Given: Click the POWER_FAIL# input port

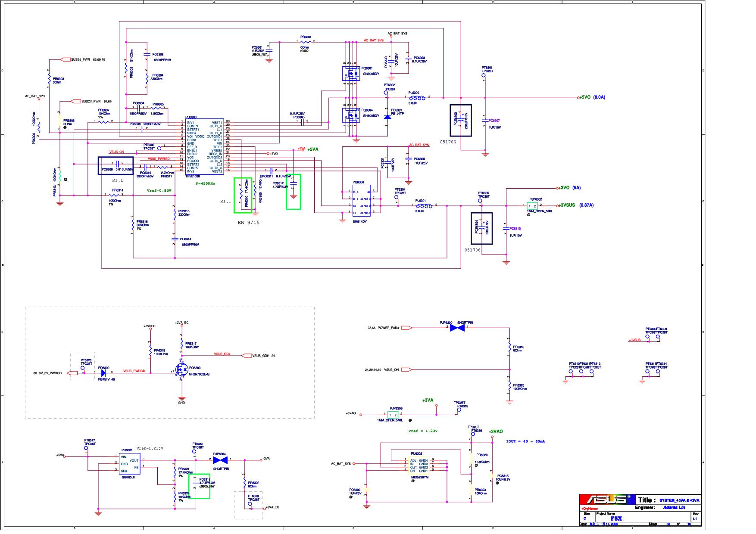Looking at the screenshot, I should pyautogui.click(x=406, y=328).
